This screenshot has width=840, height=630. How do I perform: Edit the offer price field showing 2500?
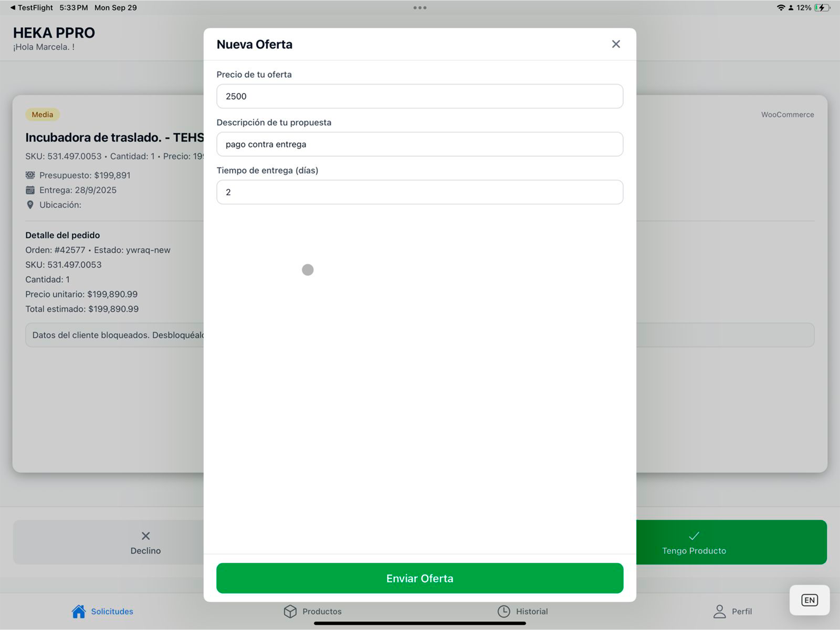click(x=420, y=96)
